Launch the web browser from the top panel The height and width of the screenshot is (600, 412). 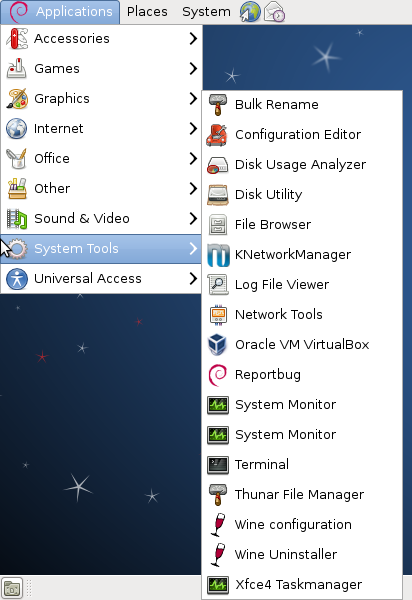(250, 11)
